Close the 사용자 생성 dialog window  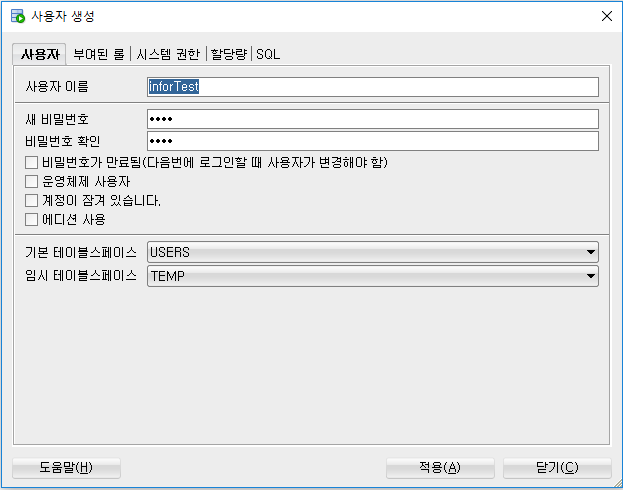[x=606, y=16]
